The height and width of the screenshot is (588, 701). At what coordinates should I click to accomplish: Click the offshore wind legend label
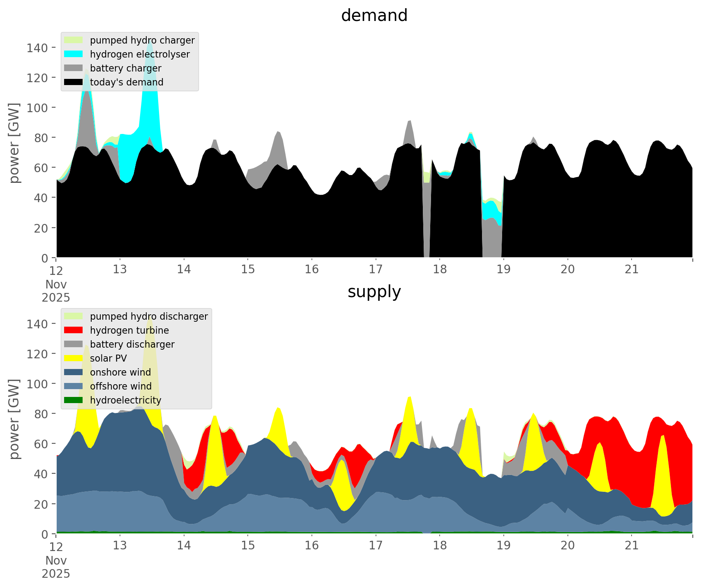coord(120,386)
